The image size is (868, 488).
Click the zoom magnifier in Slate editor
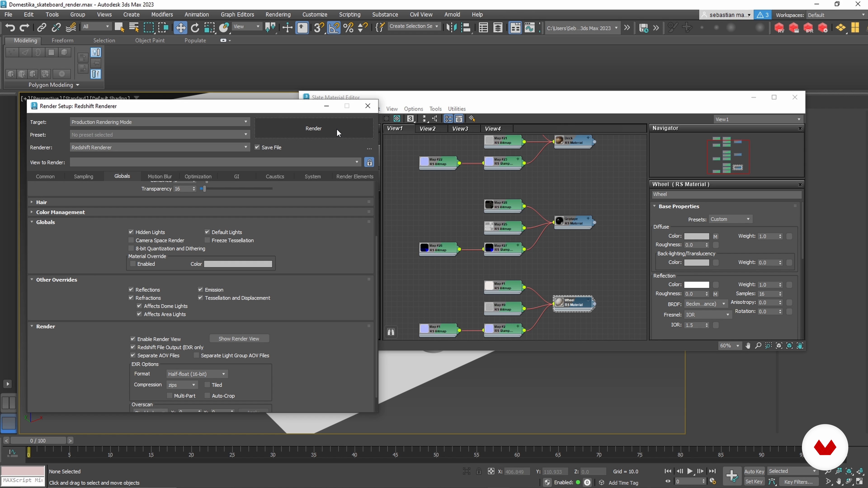click(x=758, y=346)
